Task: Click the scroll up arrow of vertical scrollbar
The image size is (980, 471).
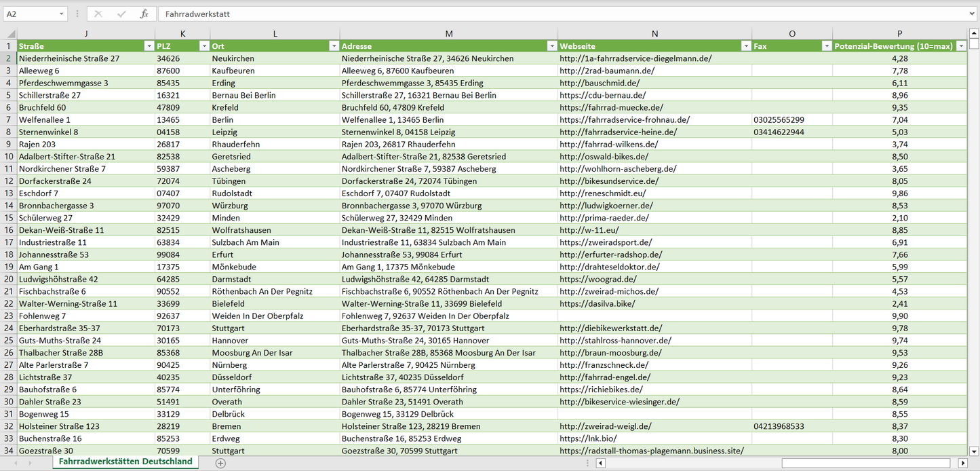Action: (x=974, y=34)
